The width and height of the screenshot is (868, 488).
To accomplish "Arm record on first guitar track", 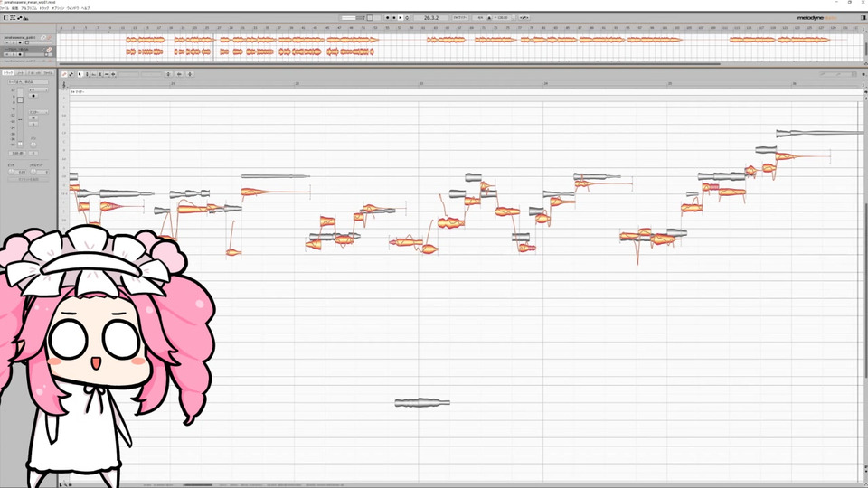I will pyautogui.click(x=20, y=42).
